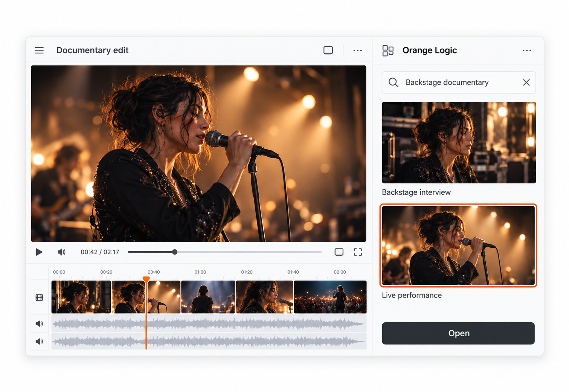Open the hamburger menu beside Documentary edit

(39, 50)
